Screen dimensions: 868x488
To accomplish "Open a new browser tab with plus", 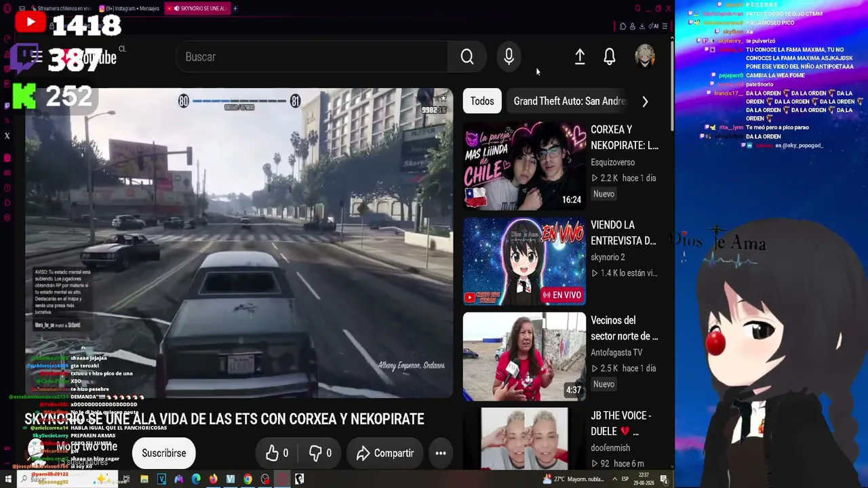I will coord(235,9).
